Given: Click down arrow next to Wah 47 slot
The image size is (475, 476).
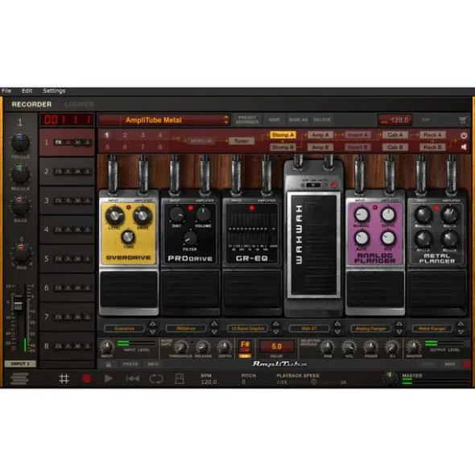Looking at the screenshot, I should click(337, 333).
